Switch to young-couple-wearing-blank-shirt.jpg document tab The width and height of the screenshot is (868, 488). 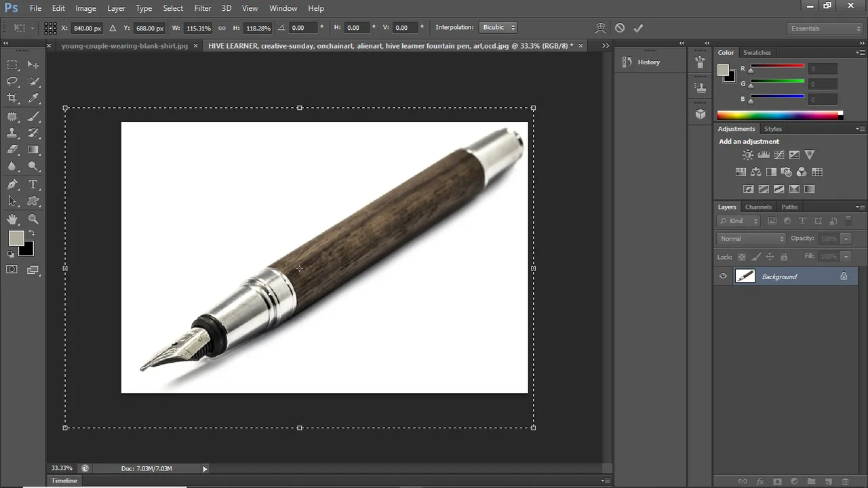coord(124,45)
